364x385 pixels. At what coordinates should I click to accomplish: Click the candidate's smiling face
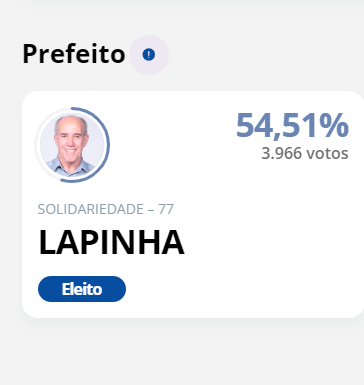click(x=71, y=139)
